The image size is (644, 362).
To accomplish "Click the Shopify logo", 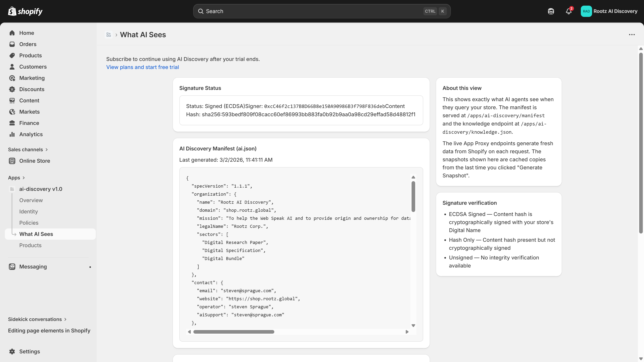I will point(25,11).
